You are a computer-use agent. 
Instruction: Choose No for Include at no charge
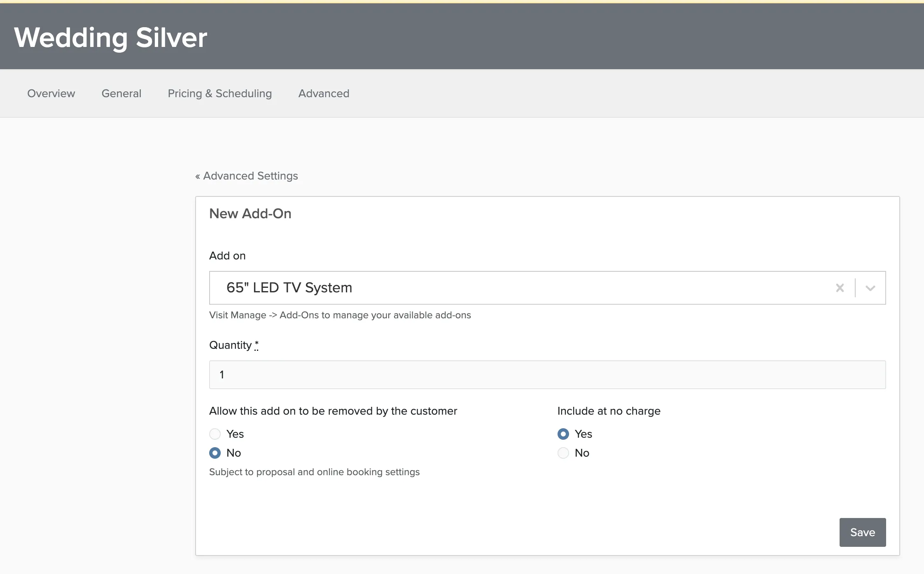(563, 453)
